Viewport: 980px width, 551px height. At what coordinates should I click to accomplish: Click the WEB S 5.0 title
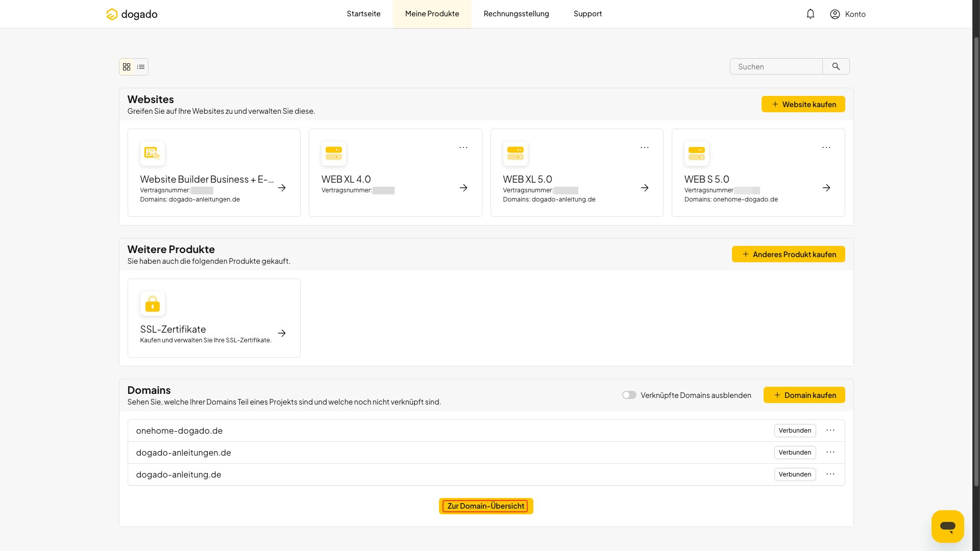pos(707,179)
